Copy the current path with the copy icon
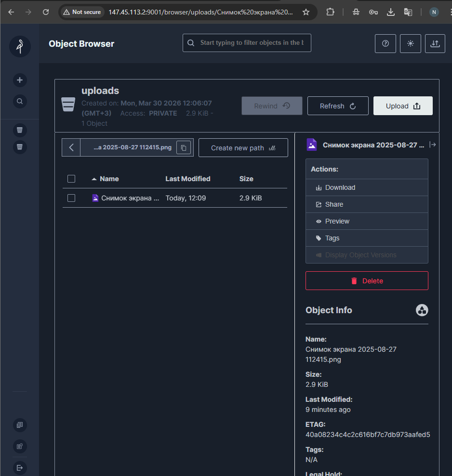 pos(184,148)
